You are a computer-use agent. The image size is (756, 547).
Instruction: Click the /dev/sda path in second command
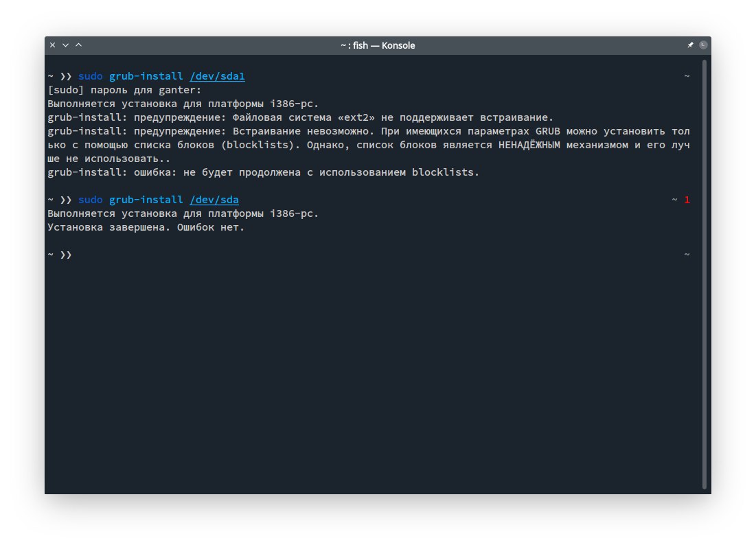coord(214,200)
